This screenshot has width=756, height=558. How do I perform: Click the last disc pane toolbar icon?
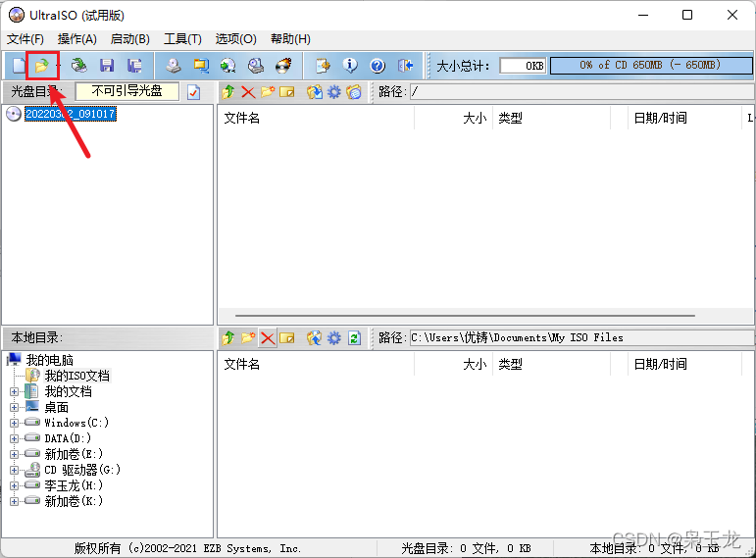(x=354, y=91)
